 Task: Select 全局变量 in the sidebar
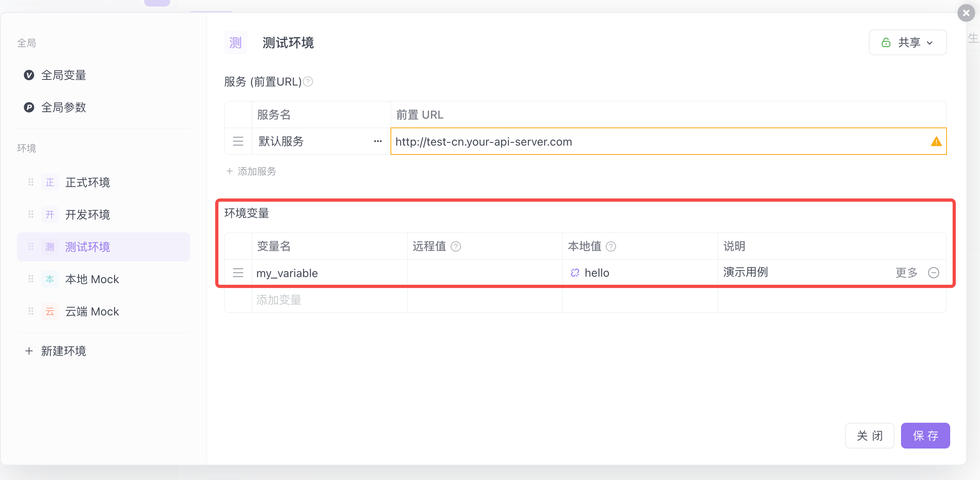(63, 75)
